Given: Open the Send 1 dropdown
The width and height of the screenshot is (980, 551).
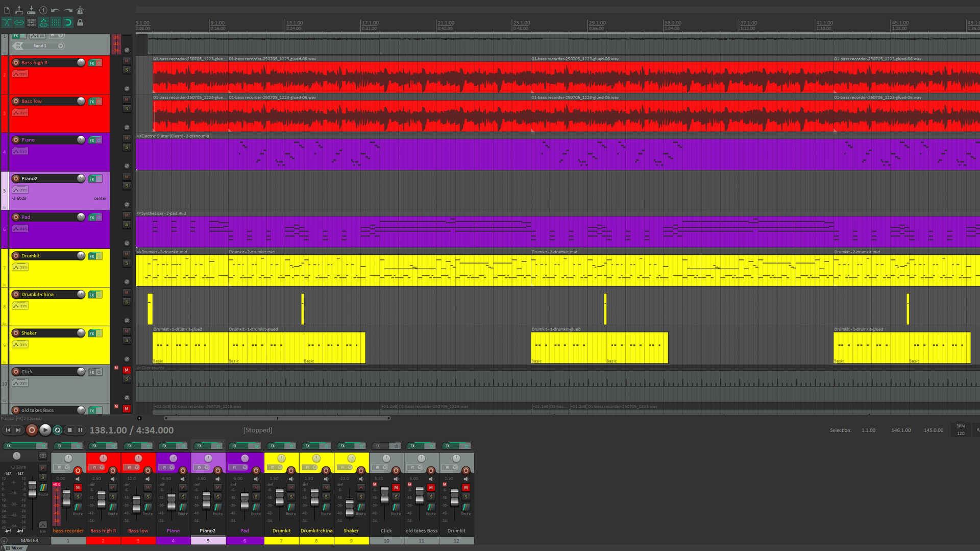Looking at the screenshot, I should 60,46.
